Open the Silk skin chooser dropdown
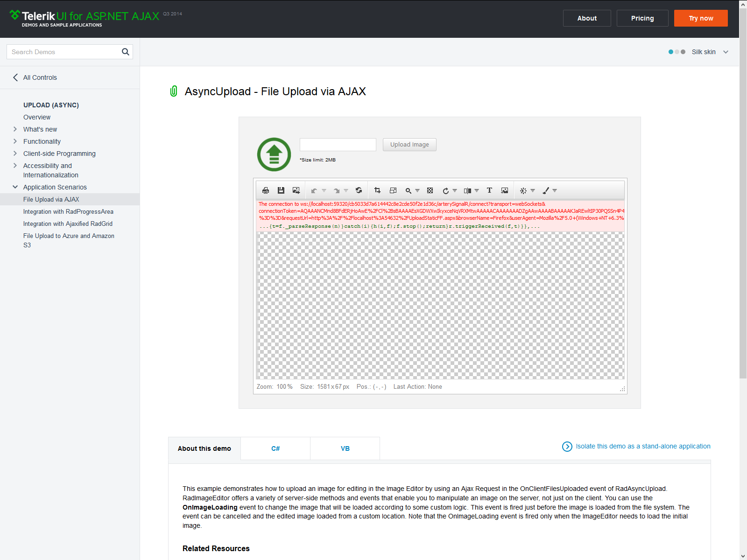Image resolution: width=747 pixels, height=560 pixels. coord(726,52)
